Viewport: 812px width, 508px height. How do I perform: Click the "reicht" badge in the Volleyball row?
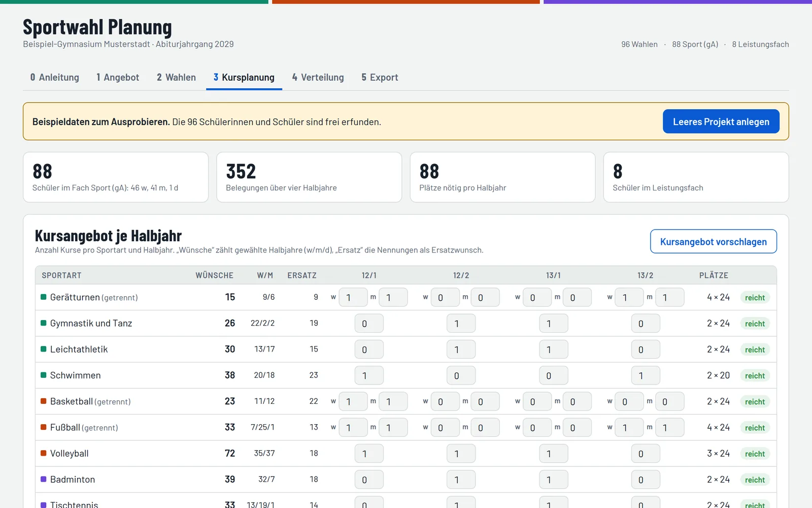(755, 454)
